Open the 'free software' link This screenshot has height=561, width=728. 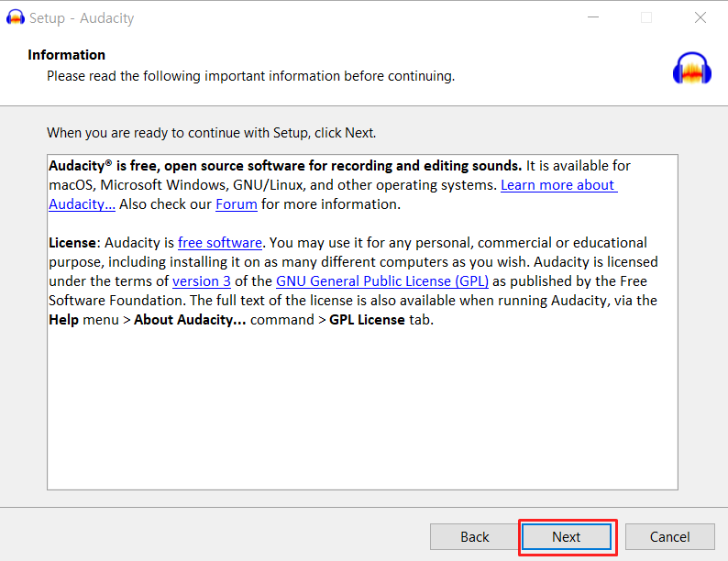pyautogui.click(x=220, y=243)
